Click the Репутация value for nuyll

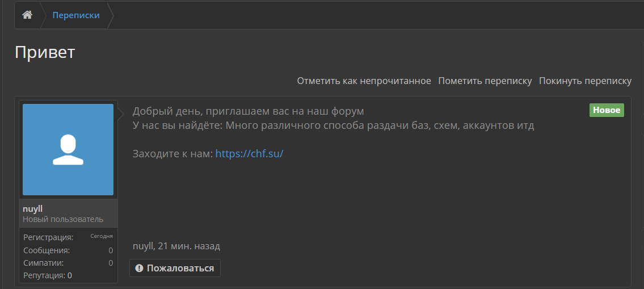(70, 275)
